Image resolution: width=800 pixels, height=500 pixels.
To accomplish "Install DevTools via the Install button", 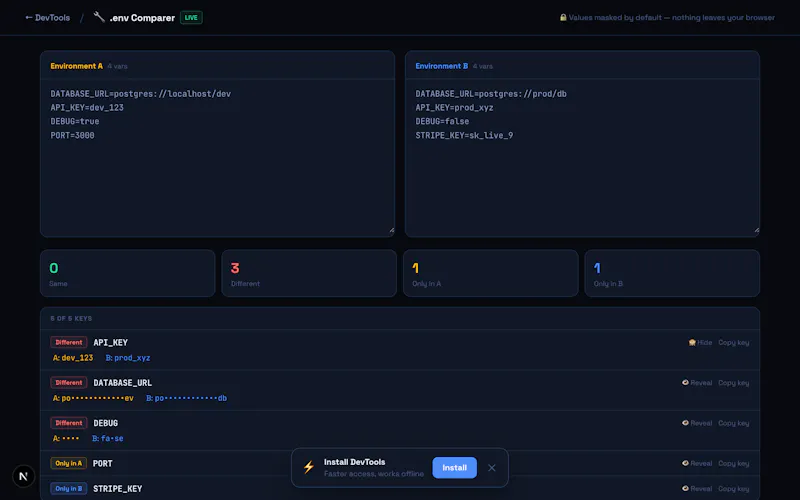I will (455, 468).
